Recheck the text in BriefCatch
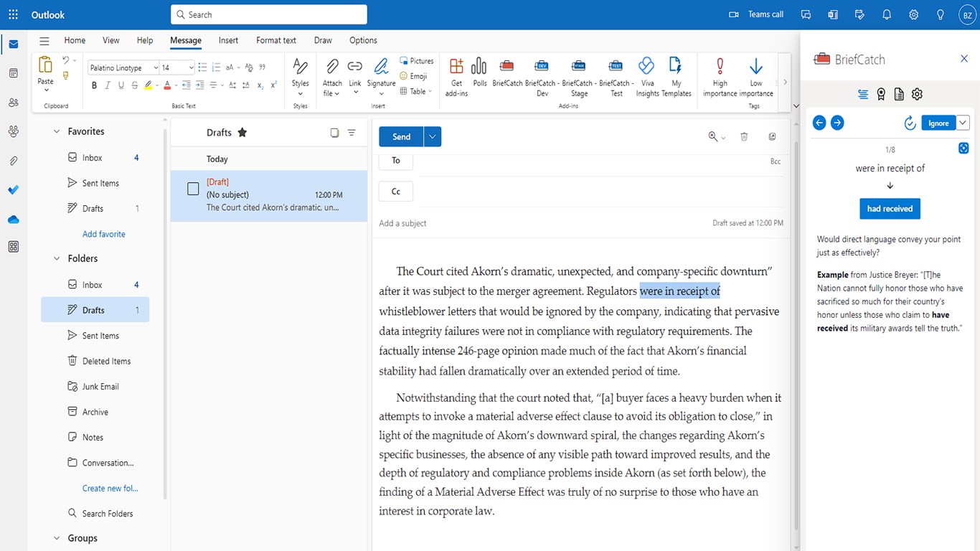This screenshot has width=980, height=551. [910, 123]
